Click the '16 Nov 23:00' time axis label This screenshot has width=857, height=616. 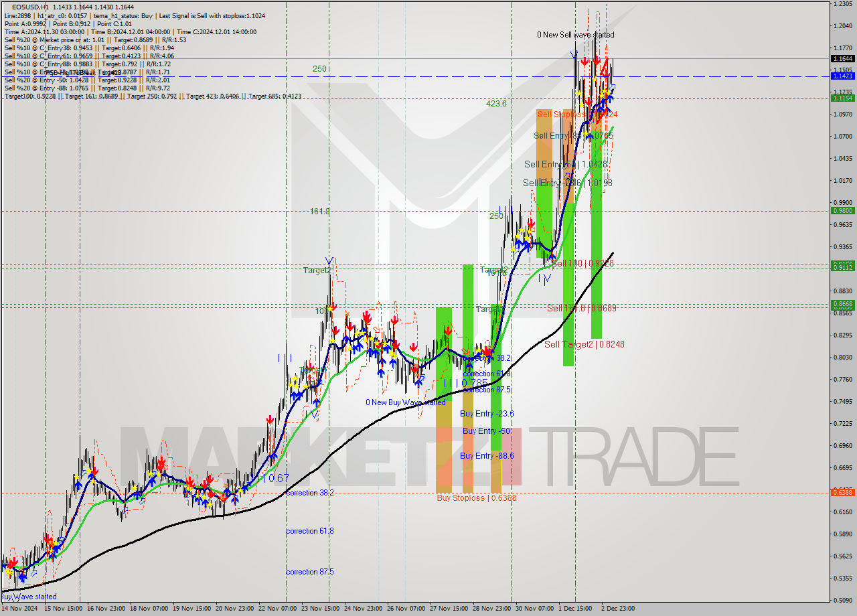[x=107, y=609]
